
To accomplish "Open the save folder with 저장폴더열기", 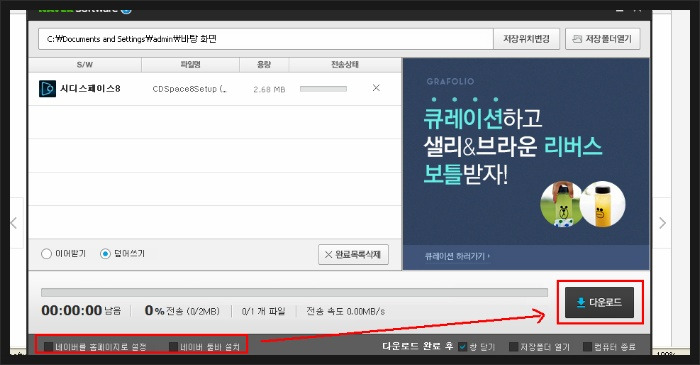I will coord(603,39).
